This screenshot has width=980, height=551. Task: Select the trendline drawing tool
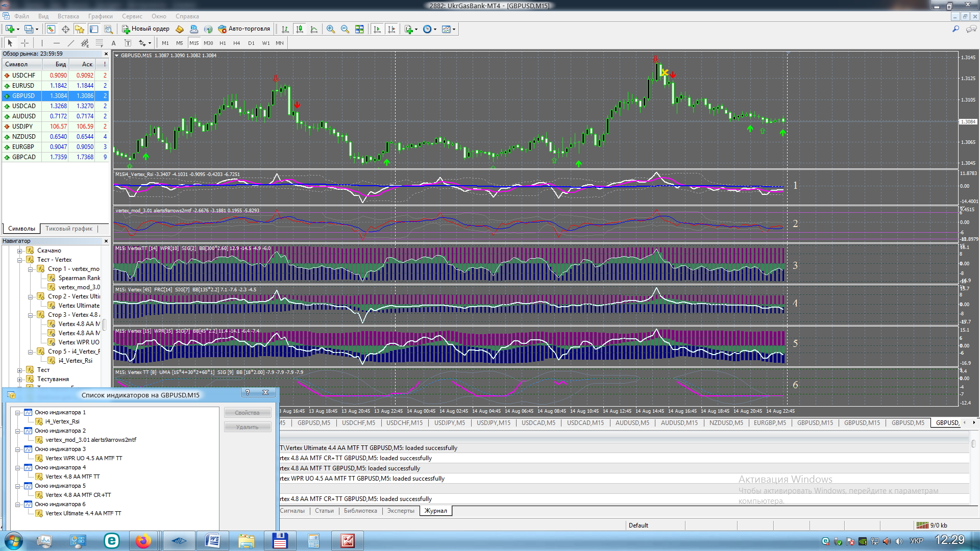click(x=71, y=43)
